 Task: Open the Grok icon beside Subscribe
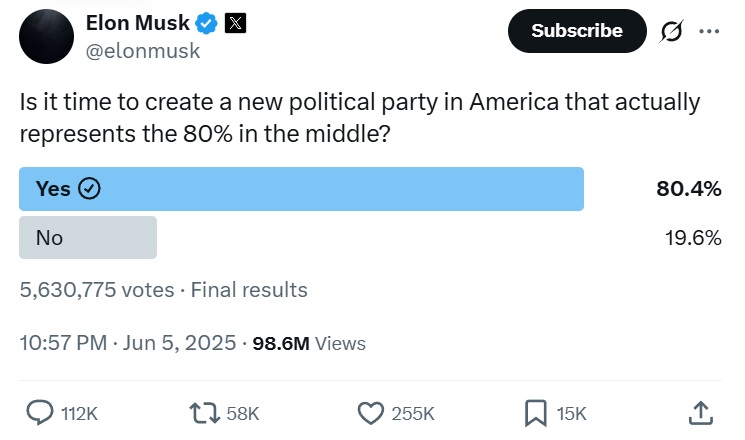(x=671, y=31)
